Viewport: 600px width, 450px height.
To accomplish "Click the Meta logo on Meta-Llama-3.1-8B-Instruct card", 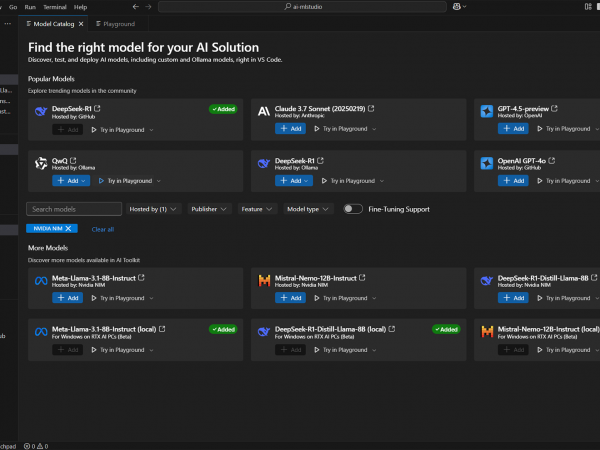I will tap(41, 281).
